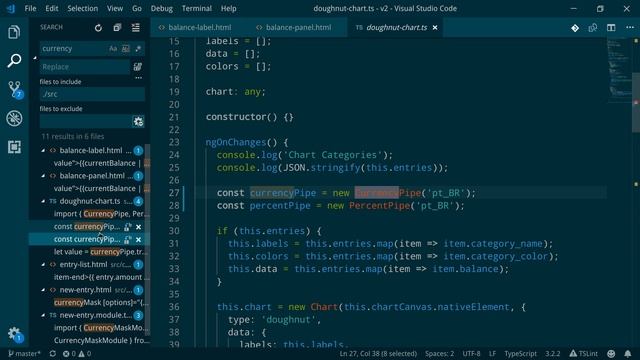
Task: Select result currencyMask [options]=
Action: point(101,302)
